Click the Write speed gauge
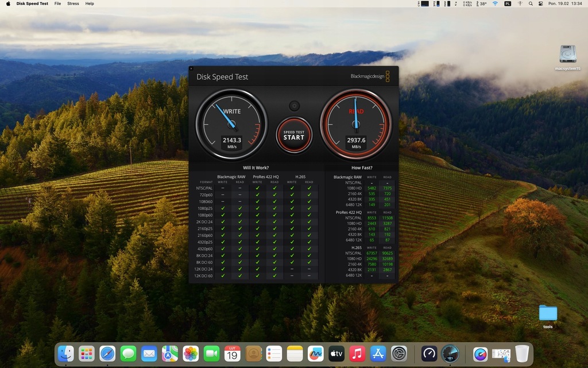Image resolution: width=588 pixels, height=368 pixels. point(231,124)
